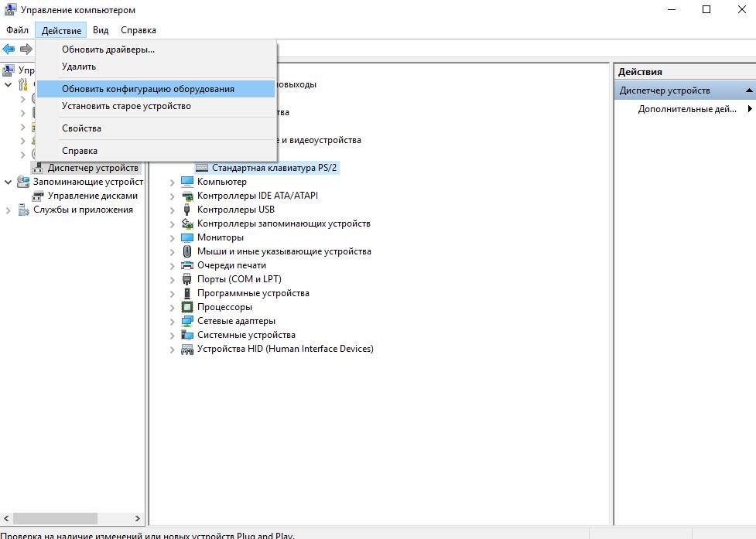
Task: Collapse Запоминающие устройства tree node
Action: click(9, 183)
